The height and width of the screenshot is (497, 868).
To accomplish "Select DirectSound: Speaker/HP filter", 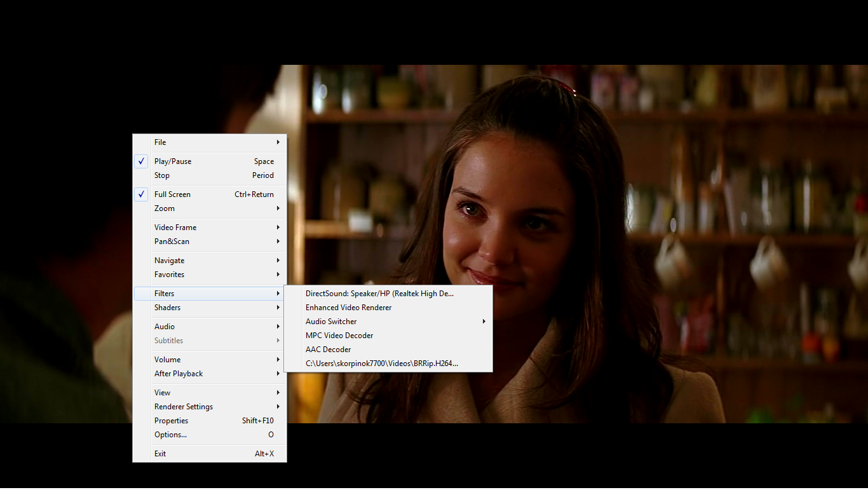I will pyautogui.click(x=388, y=294).
